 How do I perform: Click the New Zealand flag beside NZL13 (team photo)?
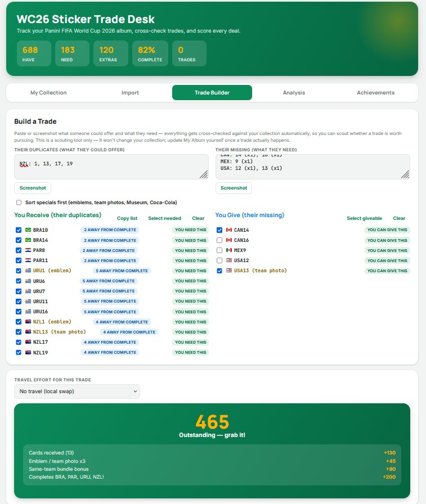[x=28, y=332]
